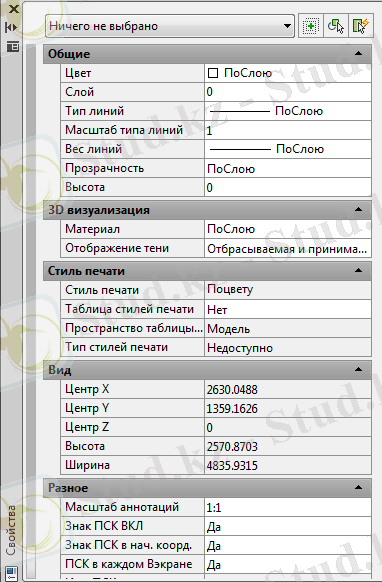Click the Таблица стилей печати label

click(130, 309)
